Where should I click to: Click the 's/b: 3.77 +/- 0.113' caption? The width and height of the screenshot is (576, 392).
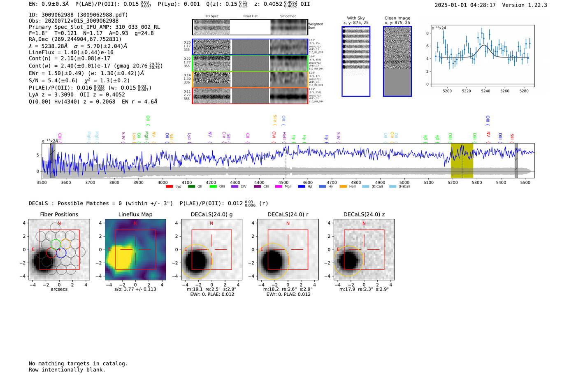click(135, 289)
